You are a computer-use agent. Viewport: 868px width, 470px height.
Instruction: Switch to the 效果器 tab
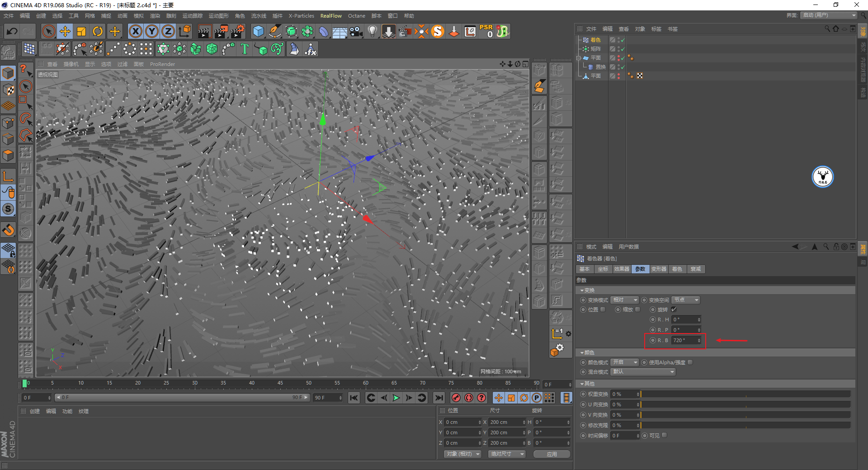pyautogui.click(x=622, y=269)
